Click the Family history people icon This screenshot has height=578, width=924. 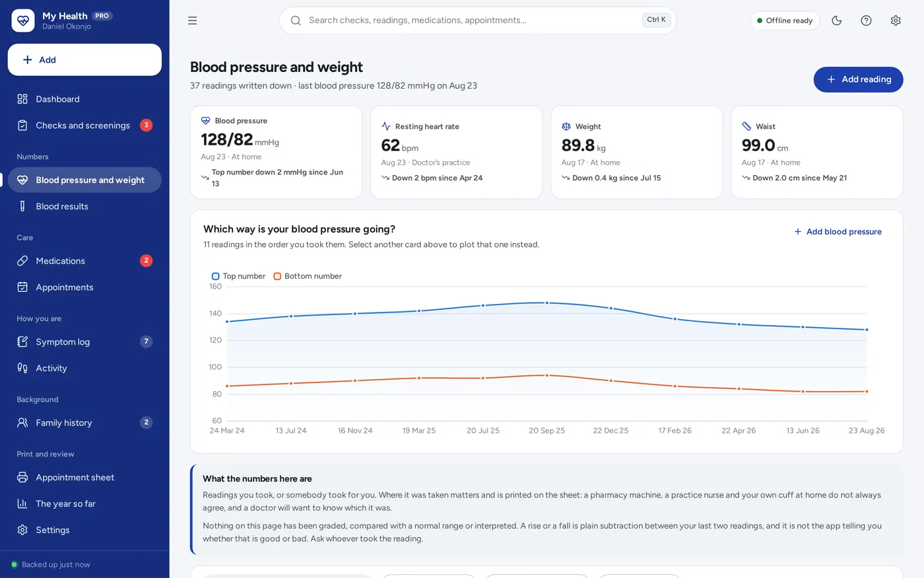click(x=22, y=423)
